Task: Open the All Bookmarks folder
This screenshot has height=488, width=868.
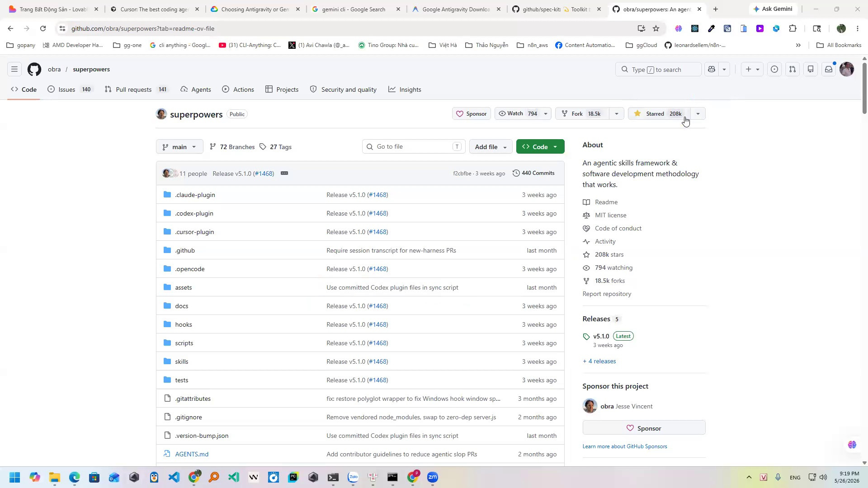Action: [839, 45]
